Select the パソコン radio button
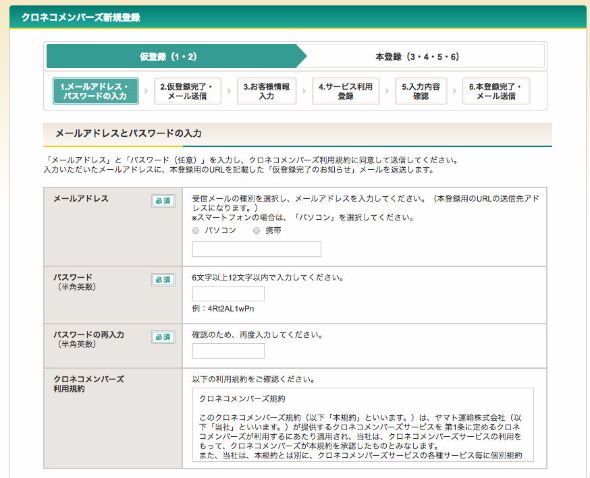The width and height of the screenshot is (590, 478). click(196, 231)
